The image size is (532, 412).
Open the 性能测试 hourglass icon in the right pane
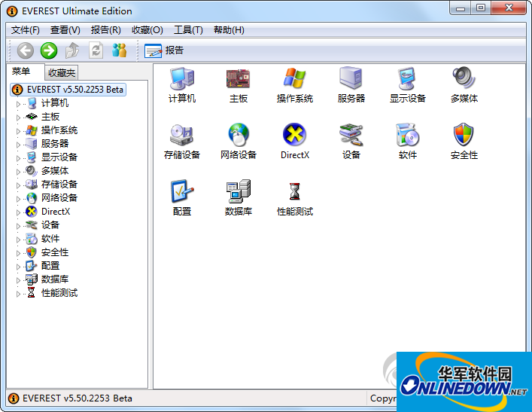tap(294, 191)
